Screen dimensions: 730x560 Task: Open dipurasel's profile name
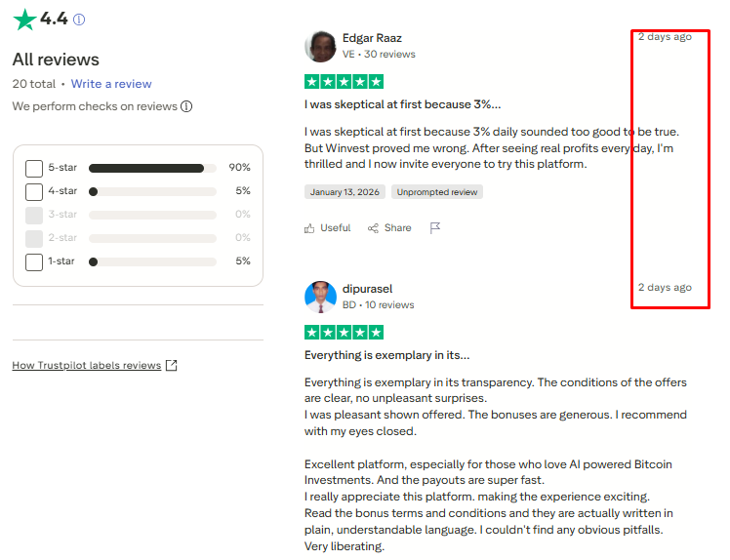[x=367, y=289]
